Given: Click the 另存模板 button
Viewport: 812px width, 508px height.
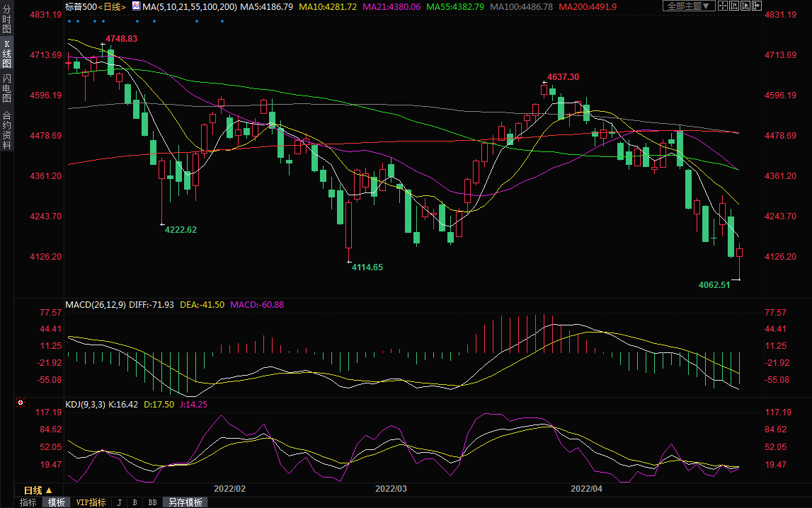Looking at the screenshot, I should (185, 502).
